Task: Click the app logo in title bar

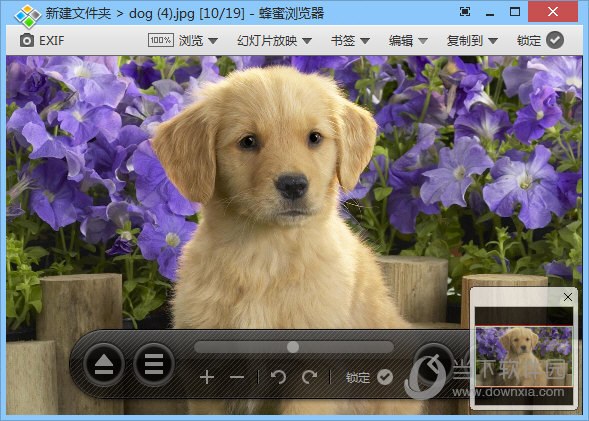Action: pyautogui.click(x=28, y=16)
